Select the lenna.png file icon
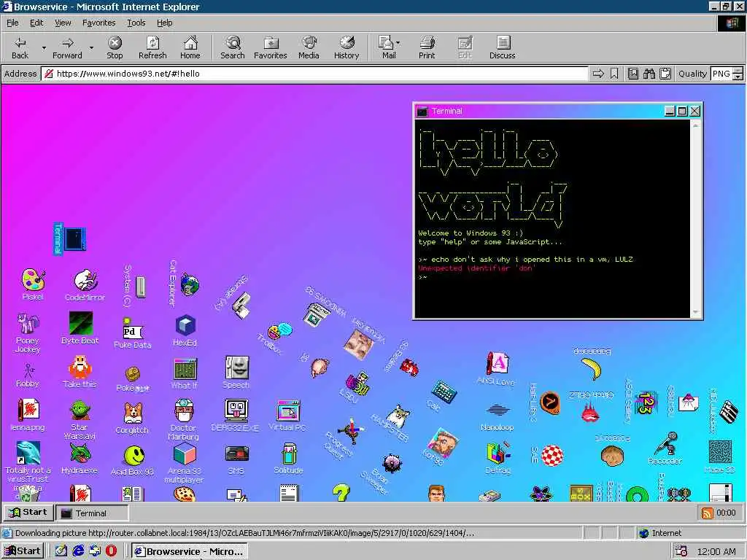Image resolution: width=747 pixels, height=560 pixels. (28, 414)
